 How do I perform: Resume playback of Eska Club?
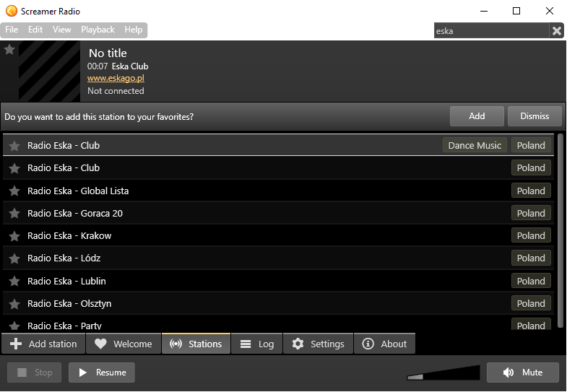tap(102, 373)
